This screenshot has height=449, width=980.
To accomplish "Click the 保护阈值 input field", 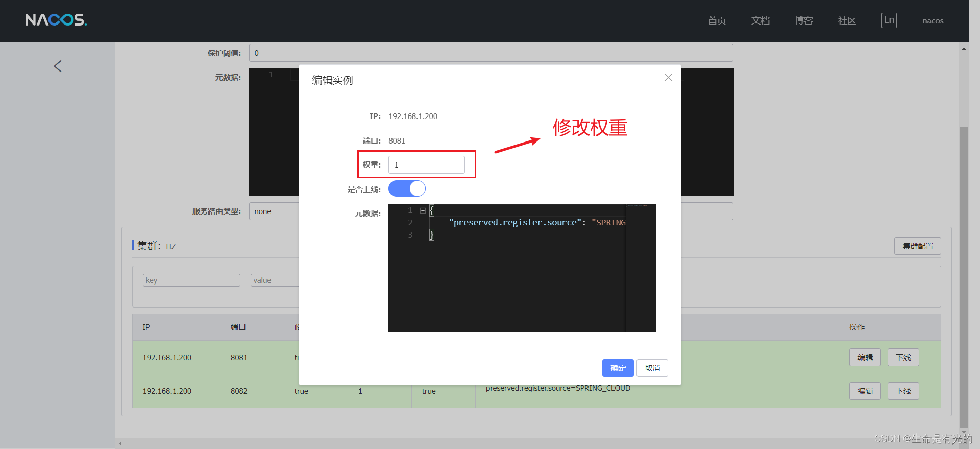I will point(491,53).
